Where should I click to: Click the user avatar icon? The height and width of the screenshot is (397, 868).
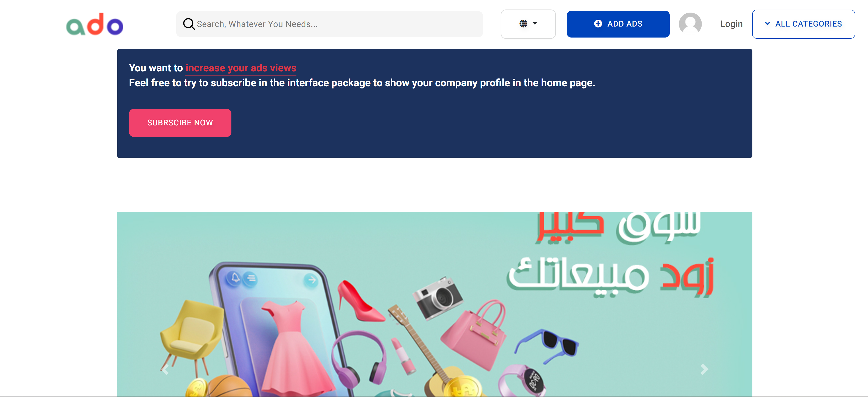coord(690,24)
